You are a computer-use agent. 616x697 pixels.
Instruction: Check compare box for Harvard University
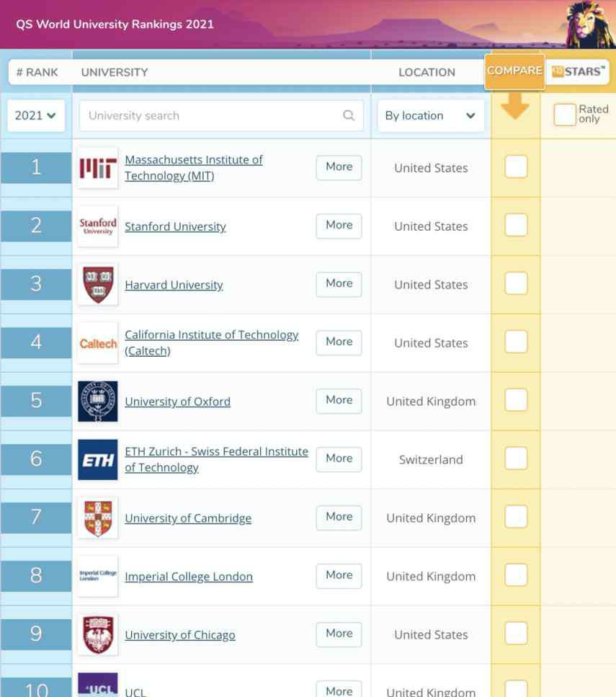coord(516,283)
